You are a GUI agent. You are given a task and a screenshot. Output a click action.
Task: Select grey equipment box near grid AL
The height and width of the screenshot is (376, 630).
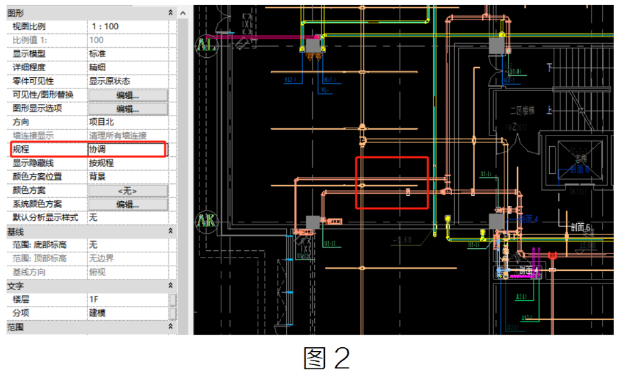pos(313,46)
